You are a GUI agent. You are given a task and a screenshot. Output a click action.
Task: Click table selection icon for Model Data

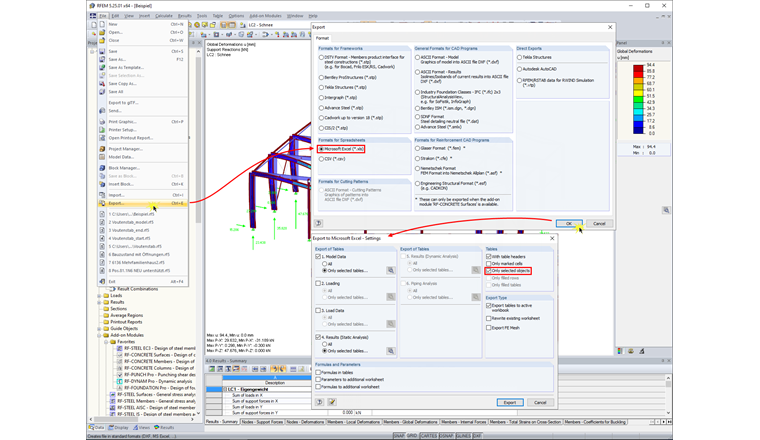point(391,270)
